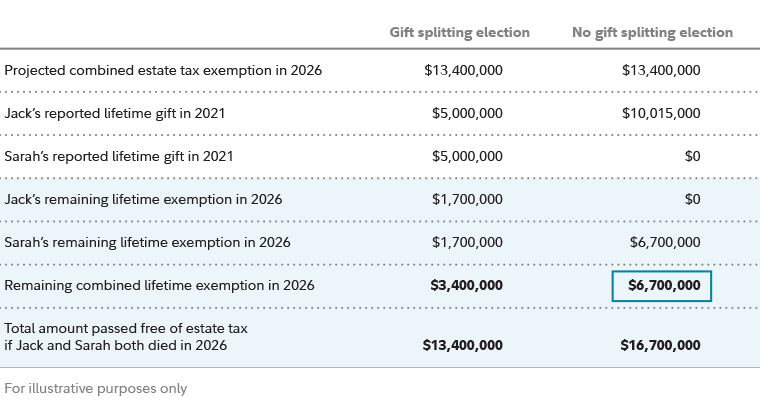
Task: Select Jack's reported lifetime gift in 2021 row label
Action: (x=115, y=114)
